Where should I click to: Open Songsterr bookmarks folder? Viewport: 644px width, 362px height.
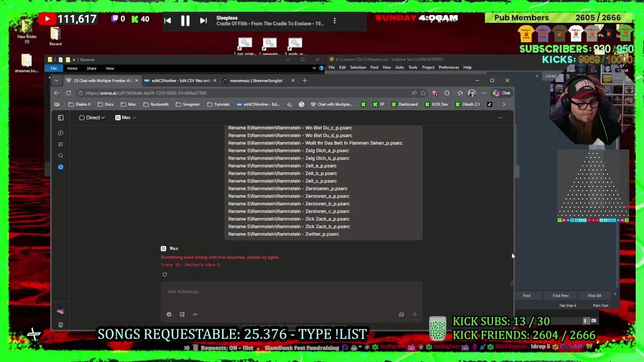(187, 105)
